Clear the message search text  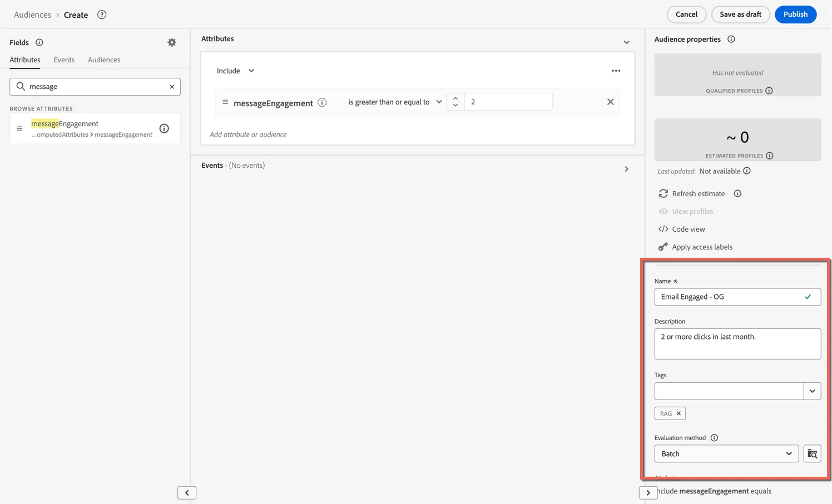[172, 87]
